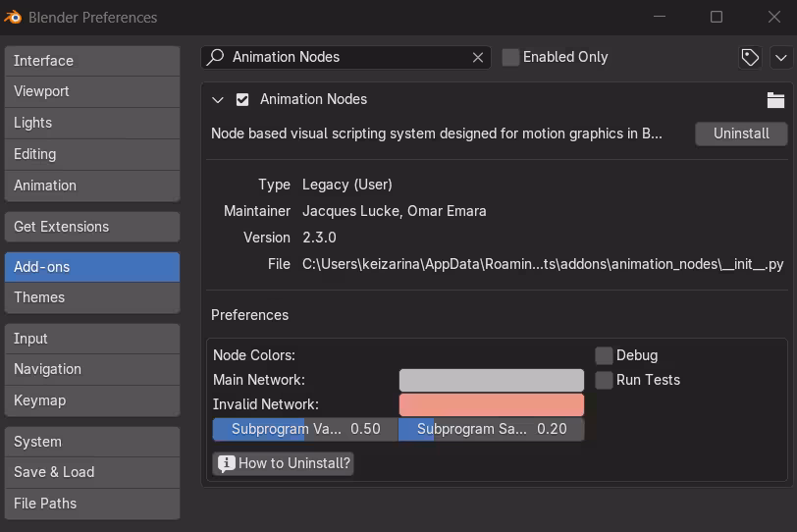
Task: Open File Paths preferences
Action: click(x=92, y=504)
